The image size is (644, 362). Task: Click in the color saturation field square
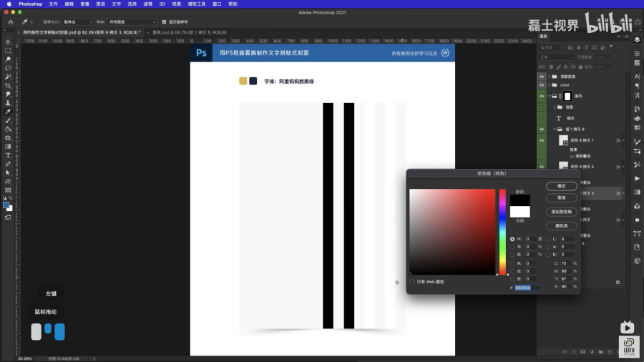click(452, 232)
